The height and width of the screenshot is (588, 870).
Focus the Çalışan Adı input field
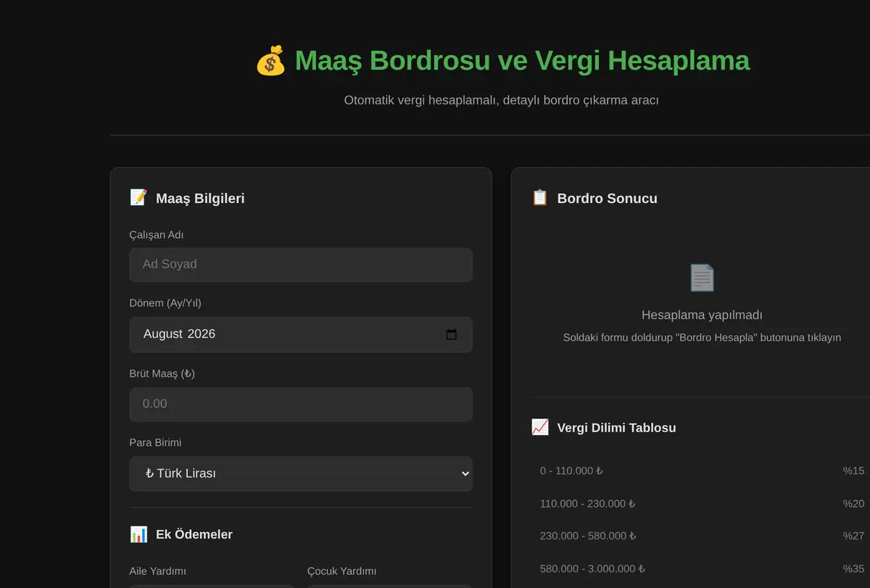[301, 265]
